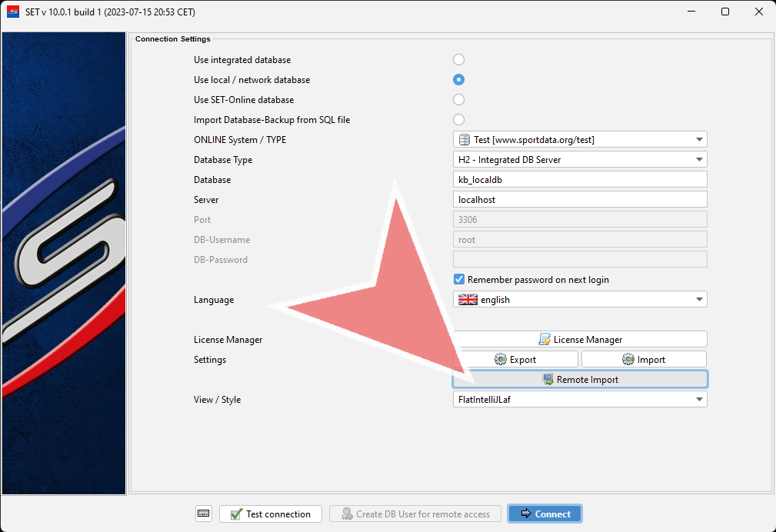This screenshot has height=532, width=776.
Task: Click the Server field containing localhost
Action: tap(580, 200)
